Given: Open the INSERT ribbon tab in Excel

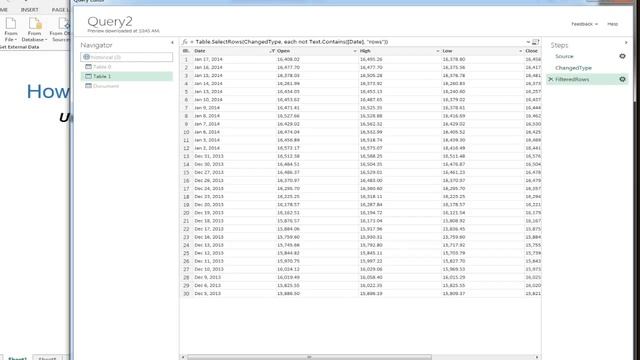Looking at the screenshot, I should (29, 9).
